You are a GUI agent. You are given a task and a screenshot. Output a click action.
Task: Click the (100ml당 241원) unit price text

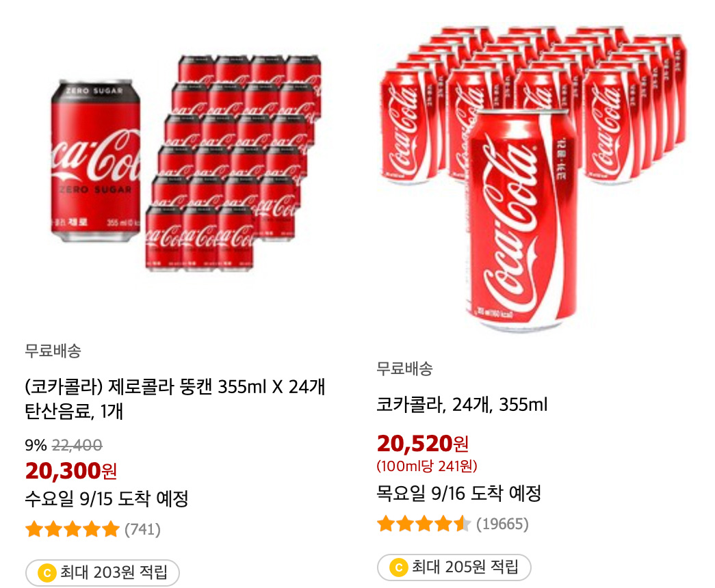click(x=427, y=466)
